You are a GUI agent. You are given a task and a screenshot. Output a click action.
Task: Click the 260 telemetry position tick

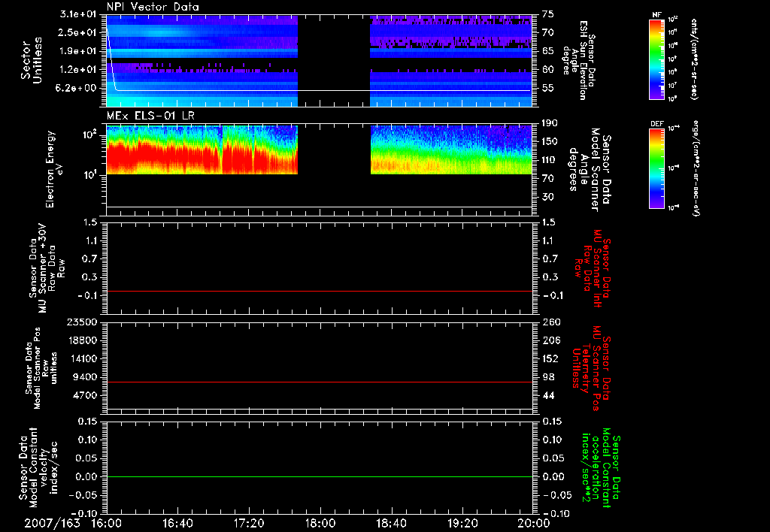click(x=550, y=322)
